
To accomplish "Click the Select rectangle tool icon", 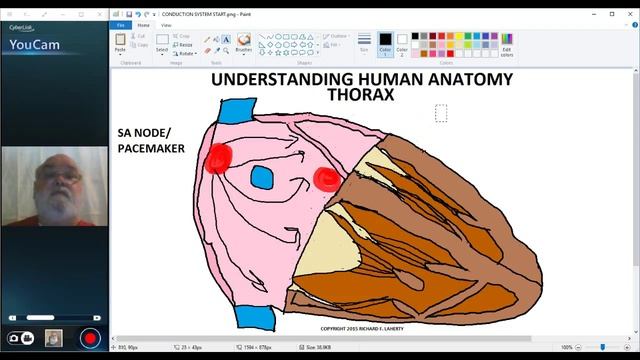I will (x=162, y=39).
